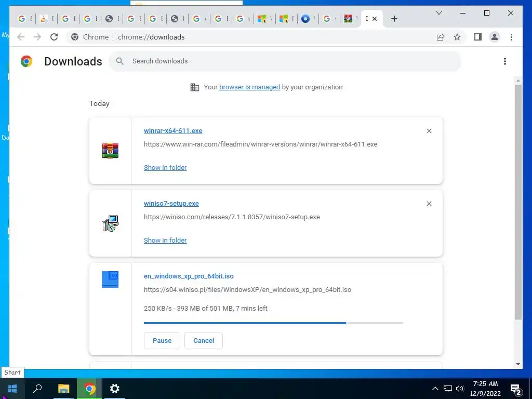Open the notification center icon
Viewport: 532px width, 399px height.
pyautogui.click(x=516, y=389)
